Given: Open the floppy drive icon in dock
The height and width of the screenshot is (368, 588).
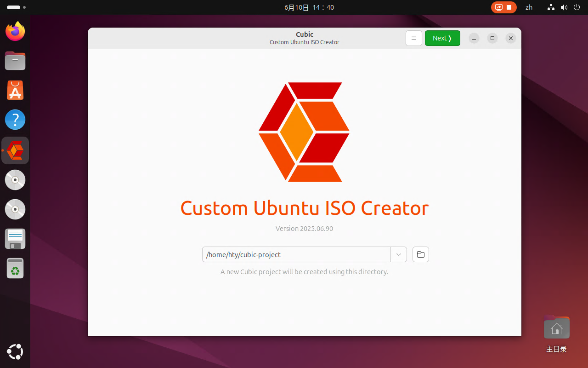Looking at the screenshot, I should pyautogui.click(x=15, y=239).
